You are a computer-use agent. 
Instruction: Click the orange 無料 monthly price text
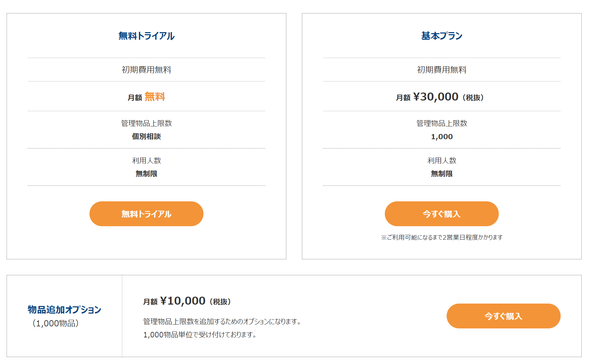coord(155,97)
